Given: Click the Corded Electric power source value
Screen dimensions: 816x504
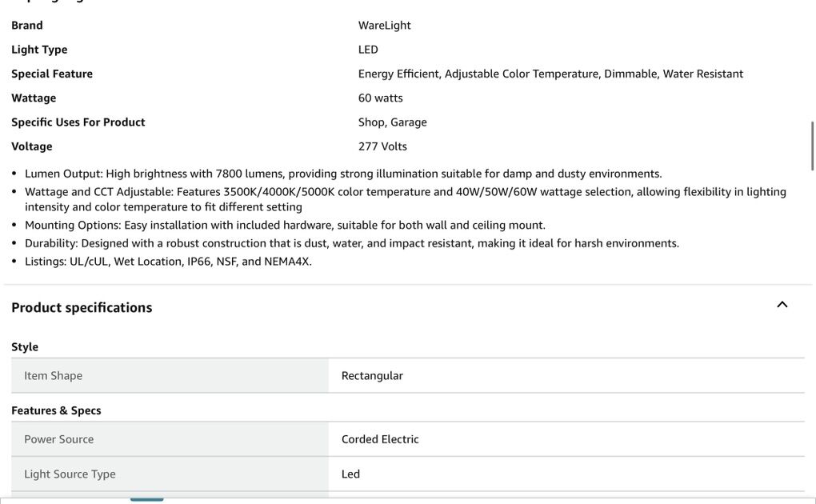Looking at the screenshot, I should coord(380,439).
